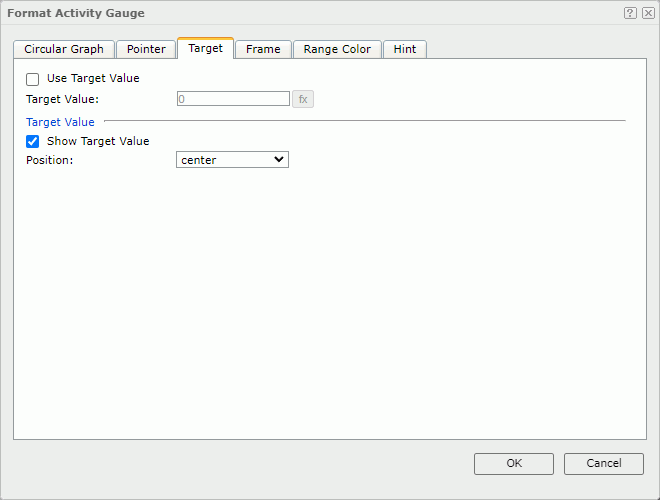The image size is (660, 500).
Task: Click the Target Value: field label
Action: coord(62,99)
